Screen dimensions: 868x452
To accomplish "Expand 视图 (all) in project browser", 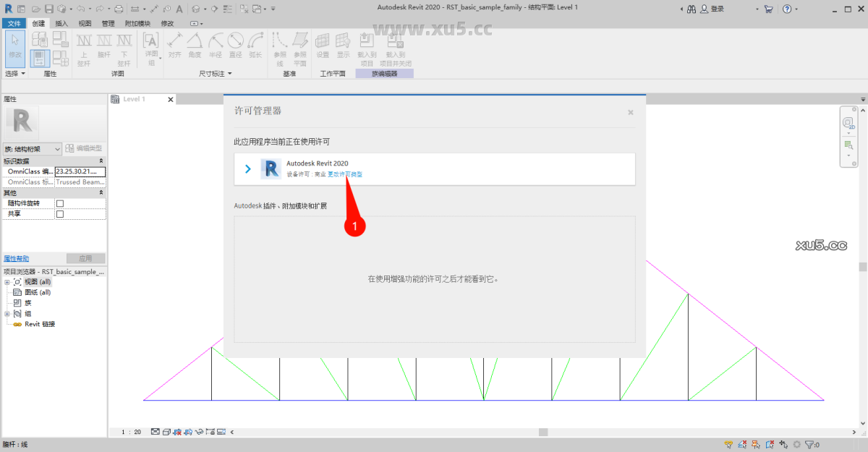I will (x=6, y=282).
